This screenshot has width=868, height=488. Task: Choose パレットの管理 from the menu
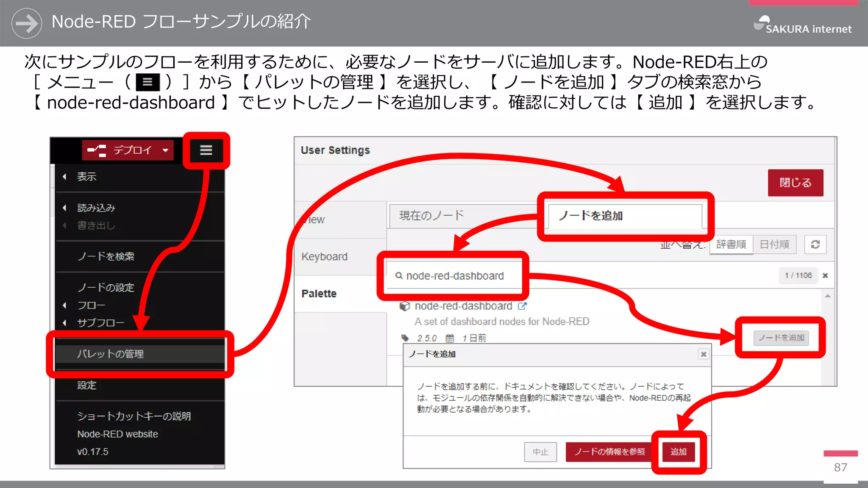140,354
